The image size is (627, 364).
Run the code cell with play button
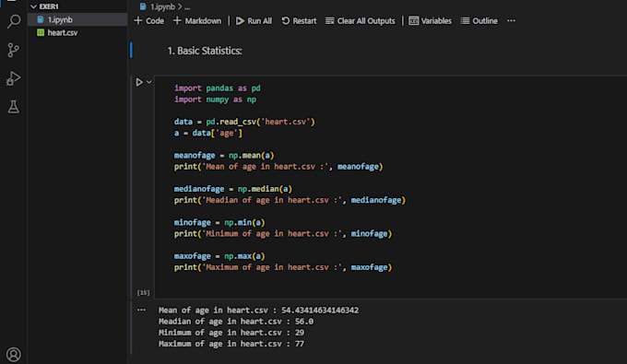[x=138, y=82]
